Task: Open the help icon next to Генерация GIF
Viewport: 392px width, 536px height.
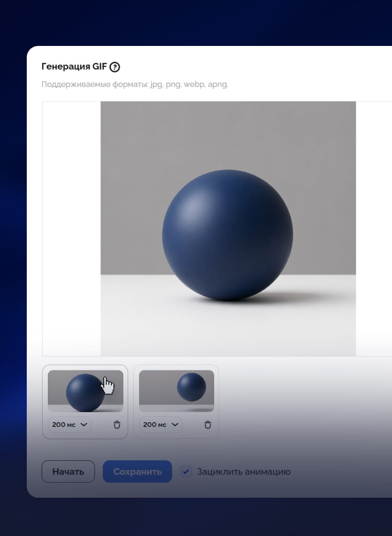Action: pos(115,67)
